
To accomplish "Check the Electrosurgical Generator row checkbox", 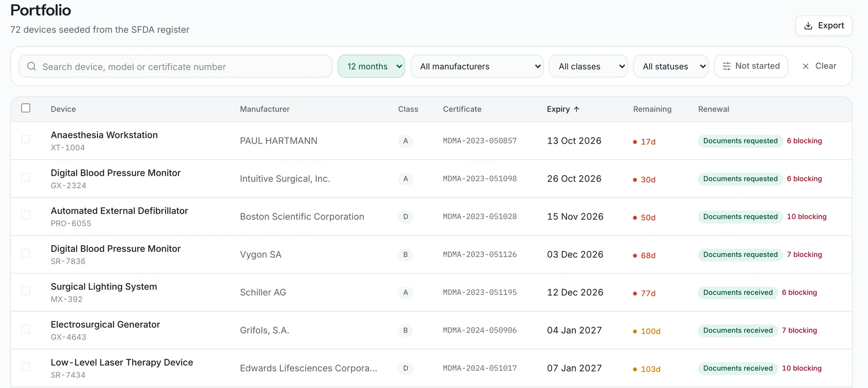I will click(26, 329).
